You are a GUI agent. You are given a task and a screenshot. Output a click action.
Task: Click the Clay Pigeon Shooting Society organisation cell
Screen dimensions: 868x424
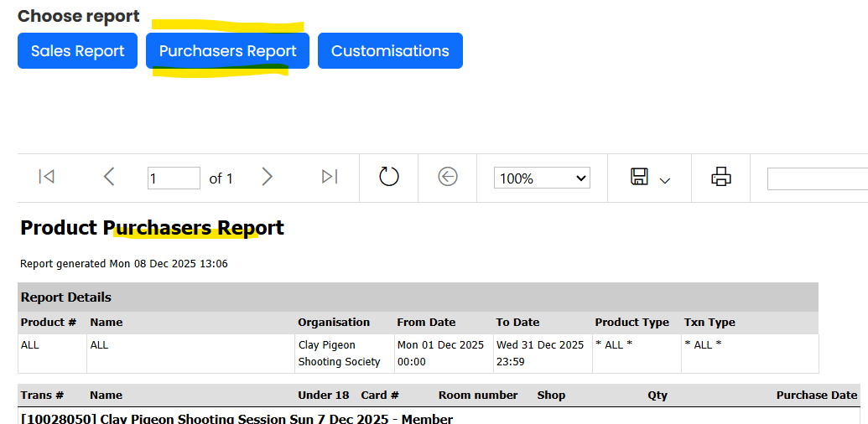[339, 353]
